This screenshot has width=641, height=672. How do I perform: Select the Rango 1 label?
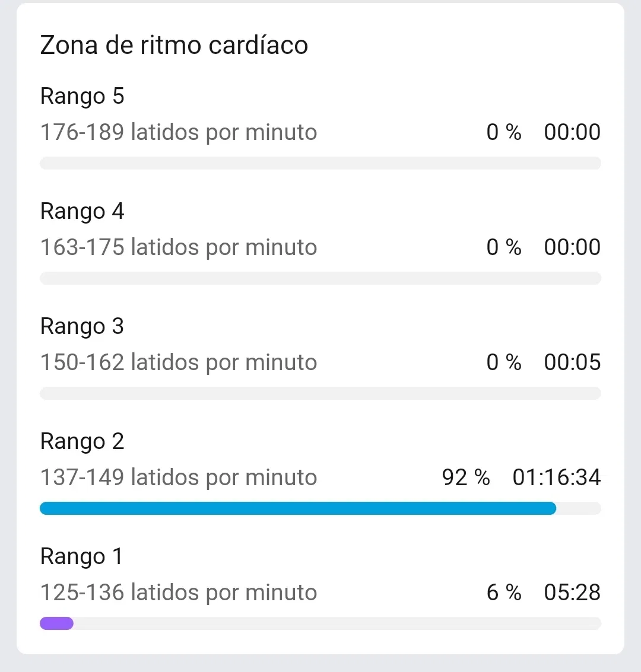(x=81, y=556)
